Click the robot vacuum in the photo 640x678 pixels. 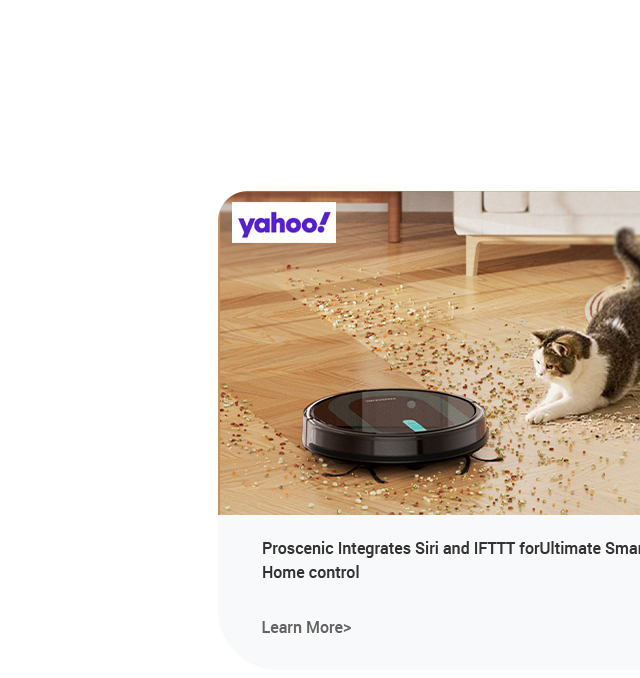[395, 426]
